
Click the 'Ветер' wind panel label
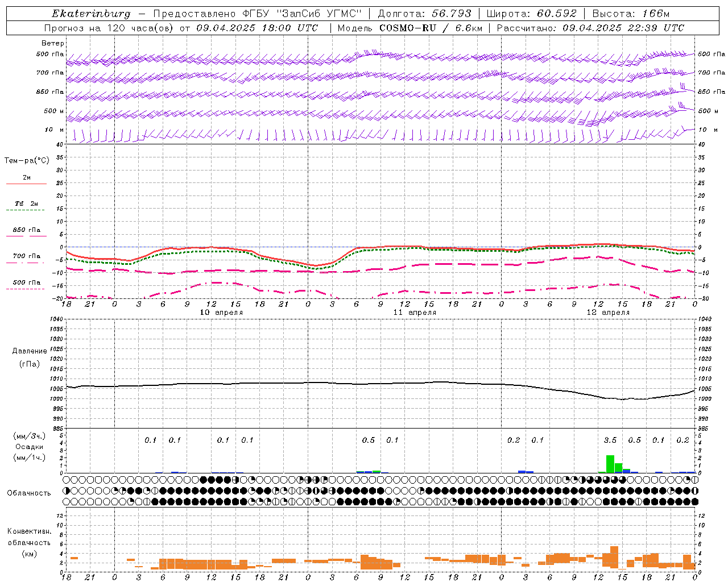(x=53, y=43)
